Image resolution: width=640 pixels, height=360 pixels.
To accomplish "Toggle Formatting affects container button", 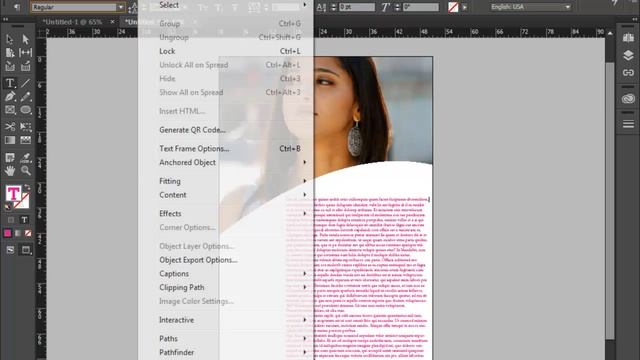I will [x=11, y=220].
